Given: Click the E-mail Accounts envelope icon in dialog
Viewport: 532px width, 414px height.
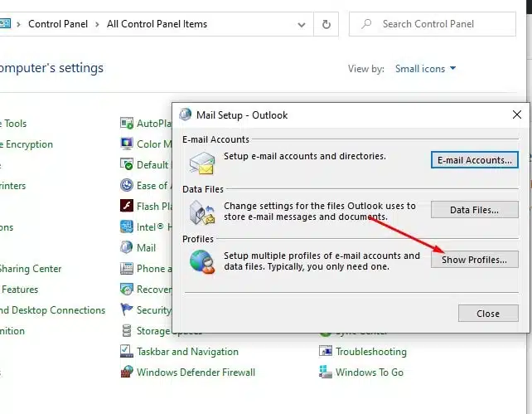Looking at the screenshot, I should point(202,163).
